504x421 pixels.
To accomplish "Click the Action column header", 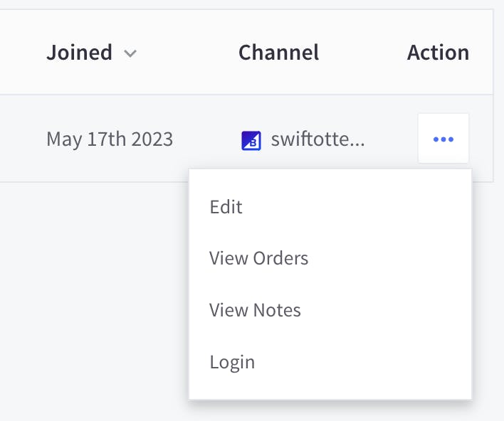I will tap(438, 53).
